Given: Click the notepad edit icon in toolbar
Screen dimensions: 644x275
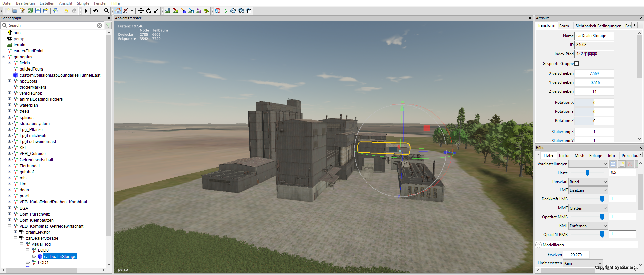Looking at the screenshot, I should (x=22, y=11).
